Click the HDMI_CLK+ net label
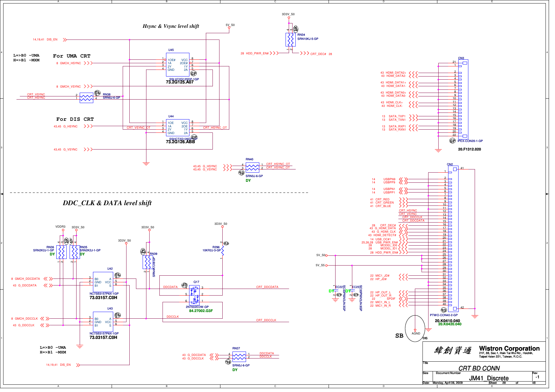Image resolution: width=555 pixels, height=392 pixels. click(x=394, y=102)
